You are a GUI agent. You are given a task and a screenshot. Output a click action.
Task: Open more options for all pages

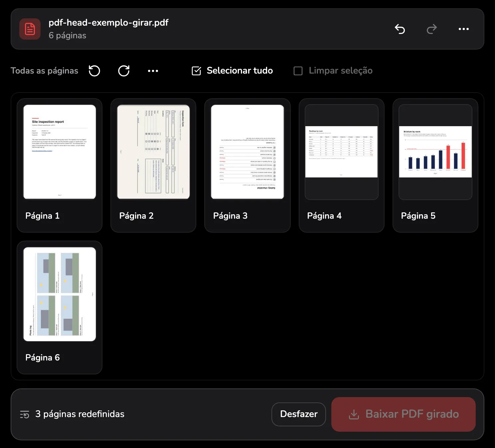pos(153,71)
